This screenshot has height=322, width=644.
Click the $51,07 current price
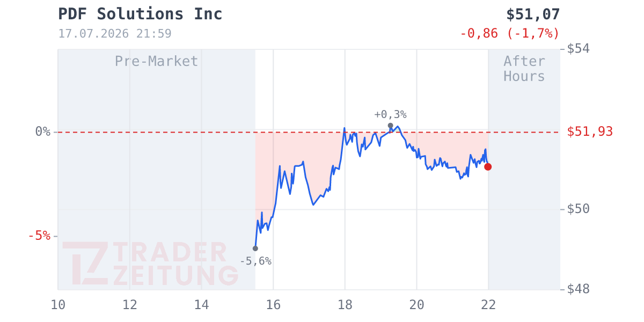[533, 14]
